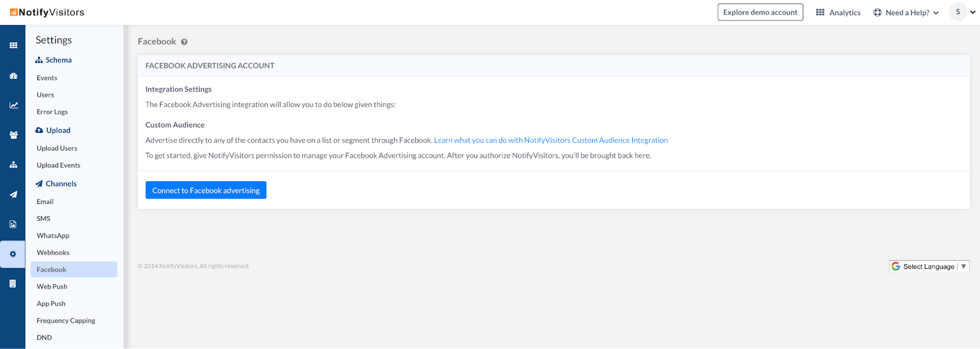Open the paper plane campaigns sidebar icon
Screen dimensions: 980x349
[13, 195]
